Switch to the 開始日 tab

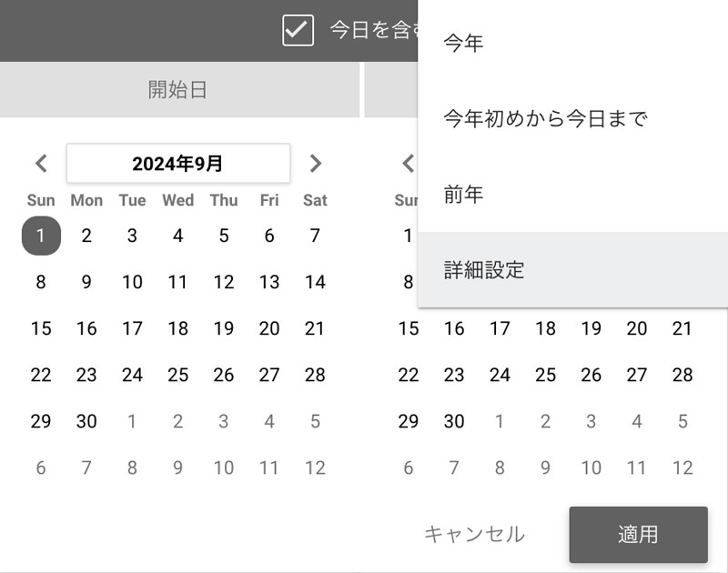[x=179, y=89]
